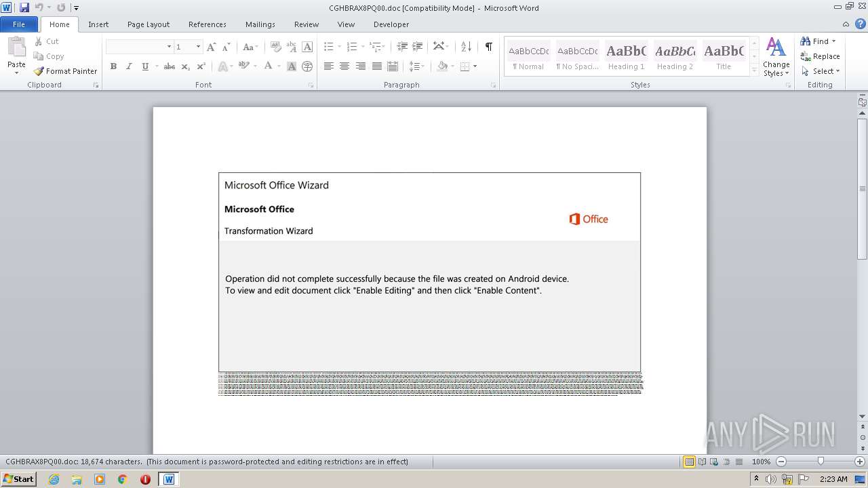Apply subscript formatting

pyautogui.click(x=186, y=66)
